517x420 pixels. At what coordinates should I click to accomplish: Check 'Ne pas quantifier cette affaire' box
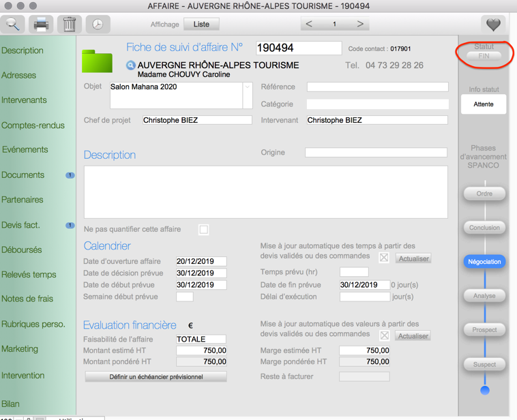[x=203, y=230]
